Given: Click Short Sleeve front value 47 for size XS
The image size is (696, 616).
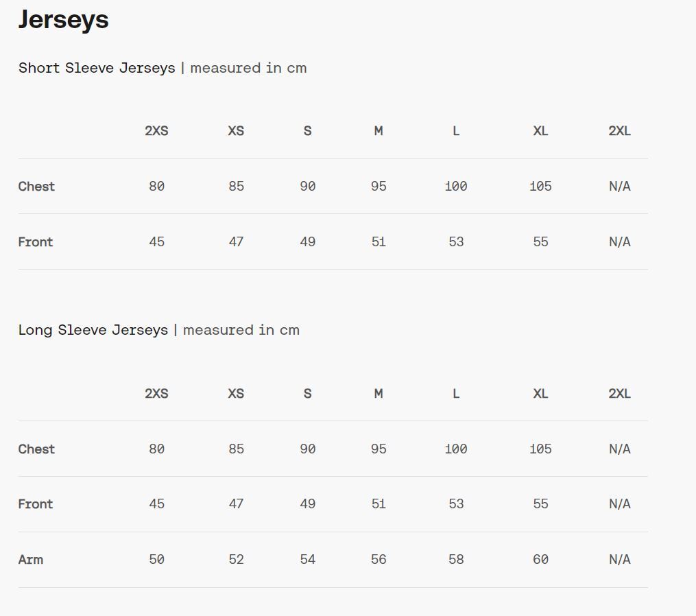Looking at the screenshot, I should (236, 242).
